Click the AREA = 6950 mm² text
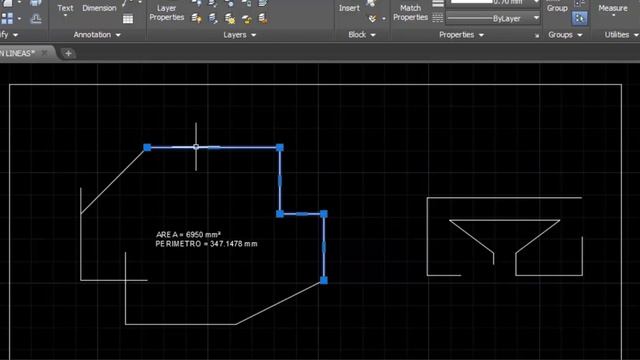The width and height of the screenshot is (640, 360). pyautogui.click(x=188, y=235)
